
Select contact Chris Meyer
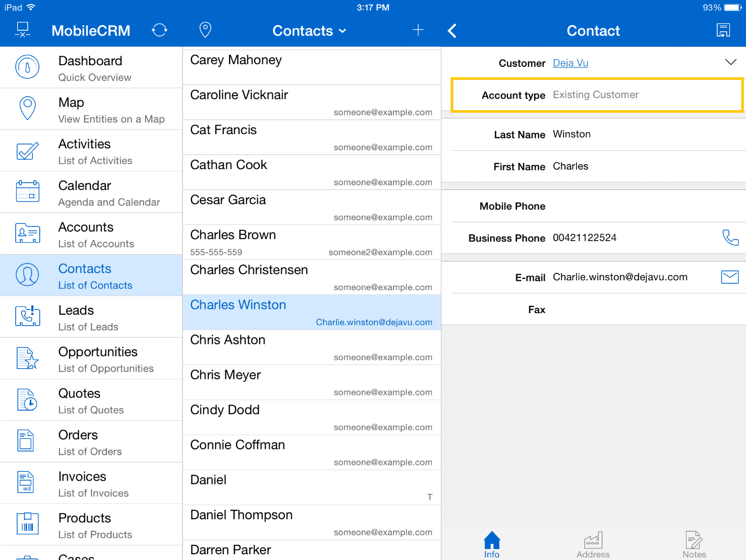tap(311, 382)
